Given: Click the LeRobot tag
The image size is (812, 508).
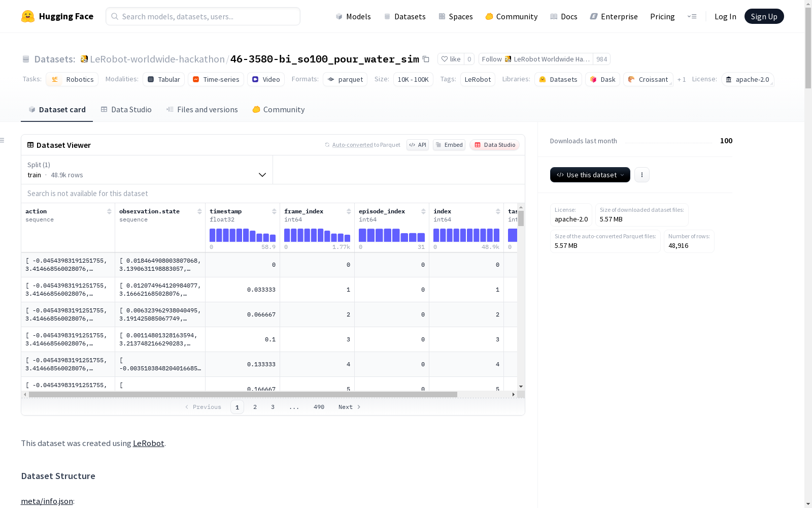Looking at the screenshot, I should [x=478, y=79].
